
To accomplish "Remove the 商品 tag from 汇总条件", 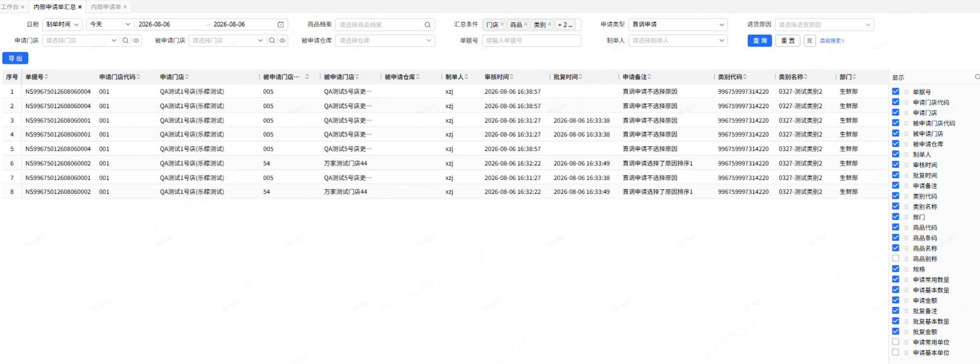I will [526, 24].
